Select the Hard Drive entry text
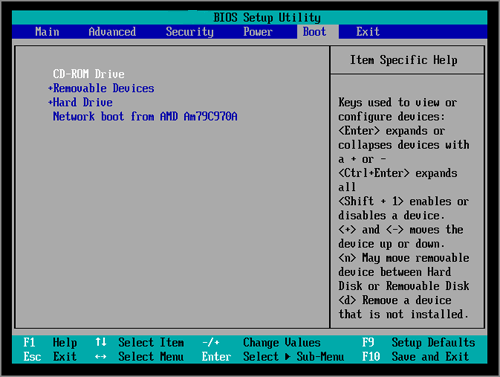The image size is (500, 377). pyautogui.click(x=83, y=102)
